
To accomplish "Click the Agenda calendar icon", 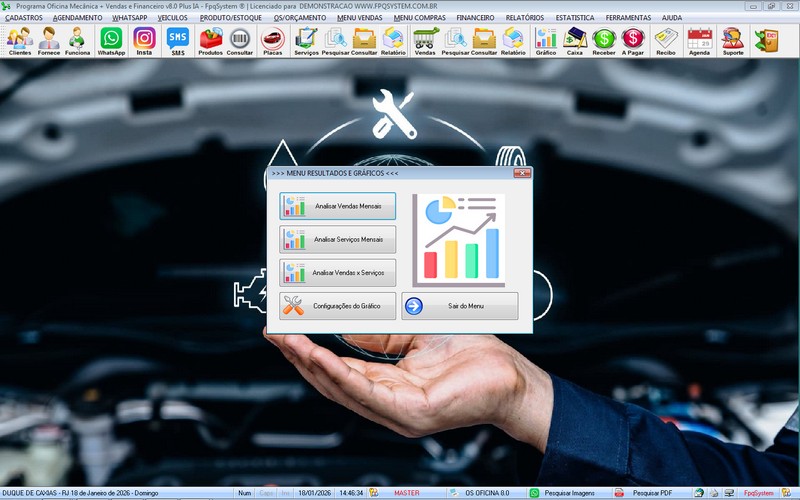I will (x=699, y=41).
